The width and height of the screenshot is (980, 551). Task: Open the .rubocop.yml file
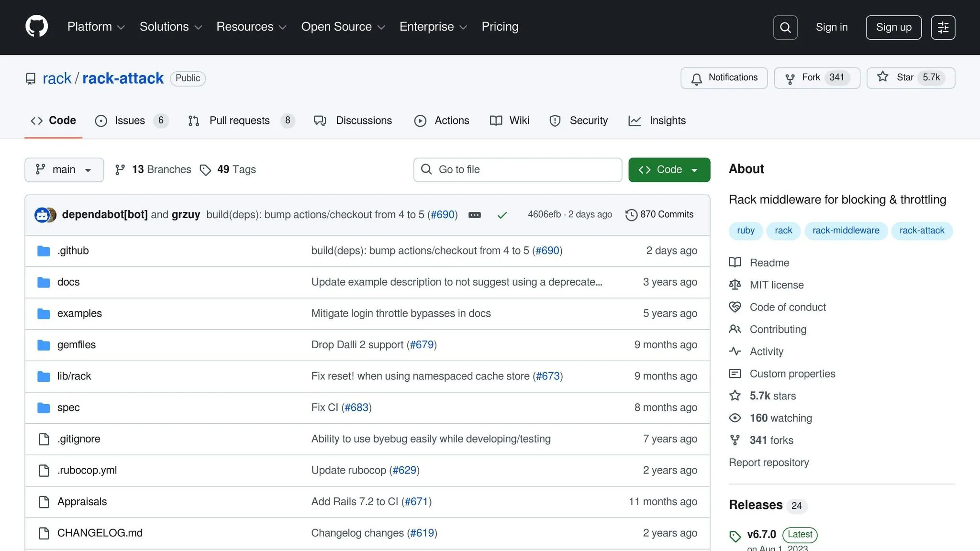click(87, 470)
